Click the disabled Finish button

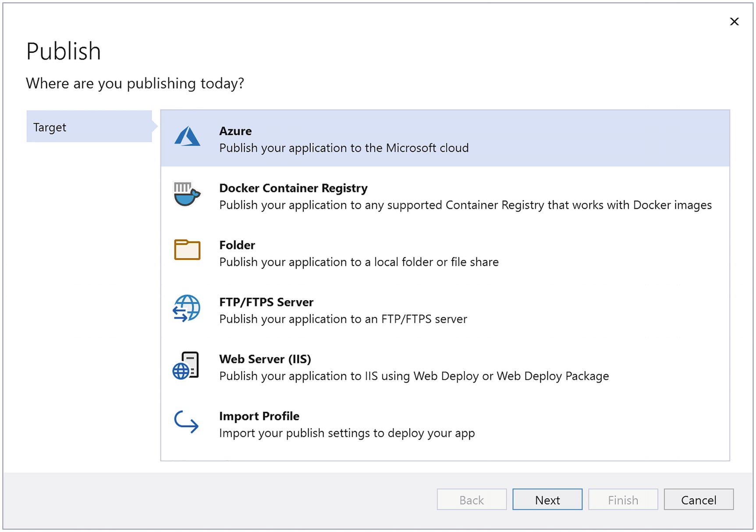623,500
